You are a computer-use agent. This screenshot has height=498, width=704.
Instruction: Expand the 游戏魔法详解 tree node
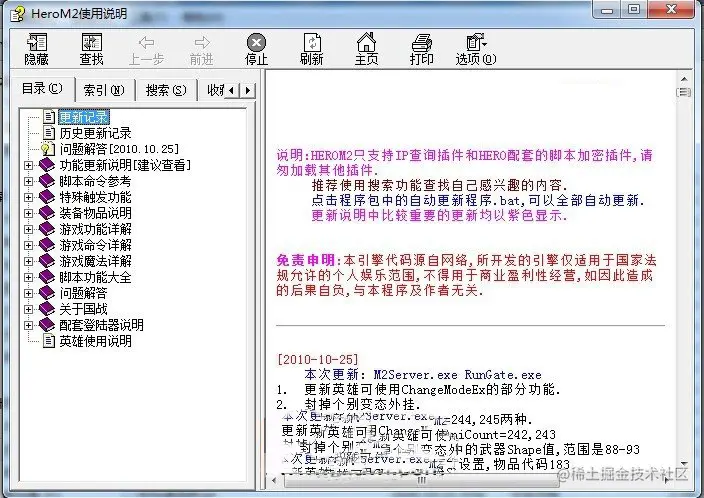(x=28, y=261)
